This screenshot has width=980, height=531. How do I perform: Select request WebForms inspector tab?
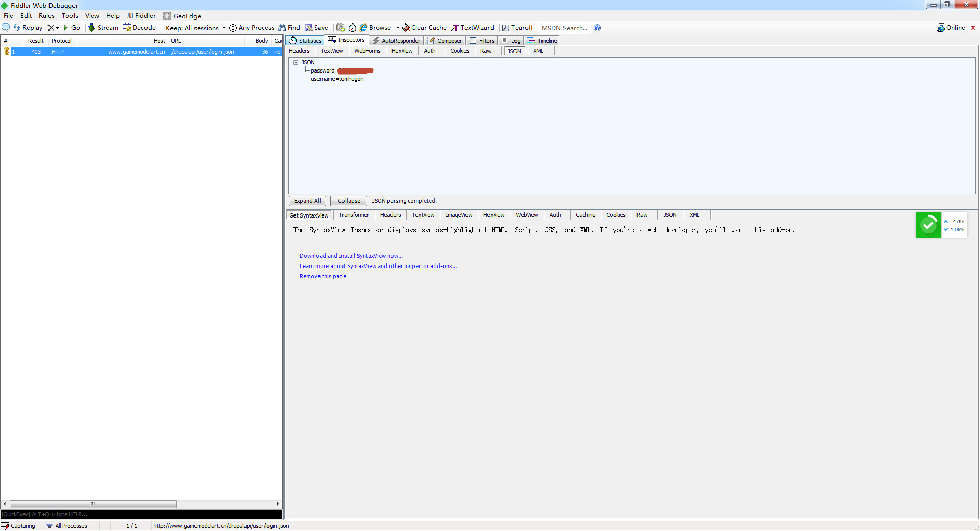point(367,51)
